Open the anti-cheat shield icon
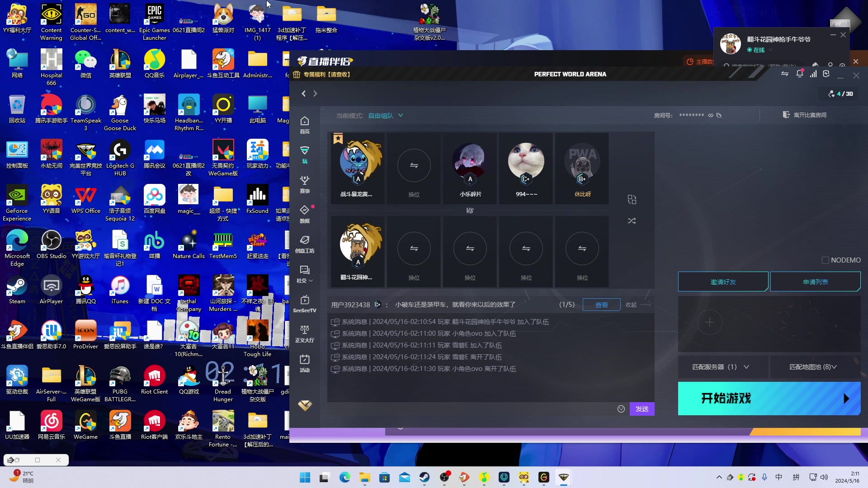The height and width of the screenshot is (488, 868). [826, 74]
